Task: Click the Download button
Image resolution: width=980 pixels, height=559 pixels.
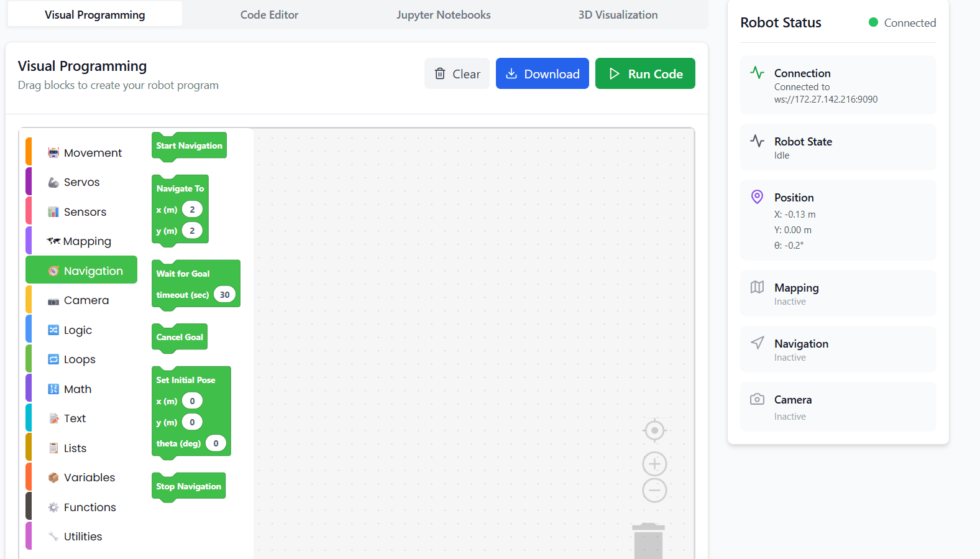Action: tap(542, 74)
